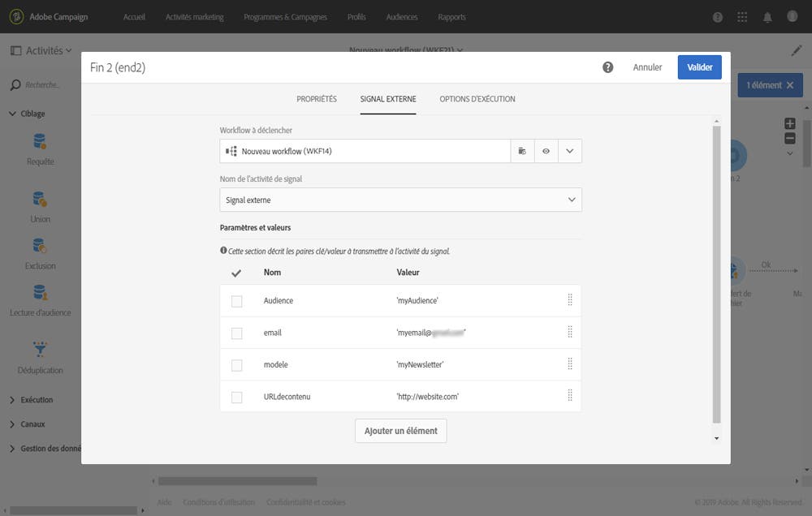The height and width of the screenshot is (516, 812).
Task: Tick the checkbox for the email parameter
Action: coord(236,333)
